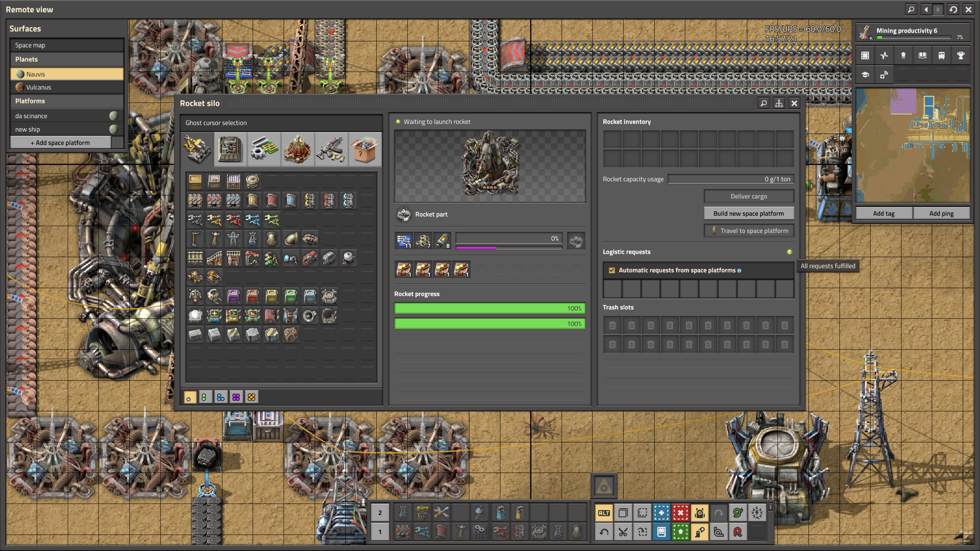The height and width of the screenshot is (551, 980).
Task: Select the deconstruction planner tool
Action: point(681,513)
